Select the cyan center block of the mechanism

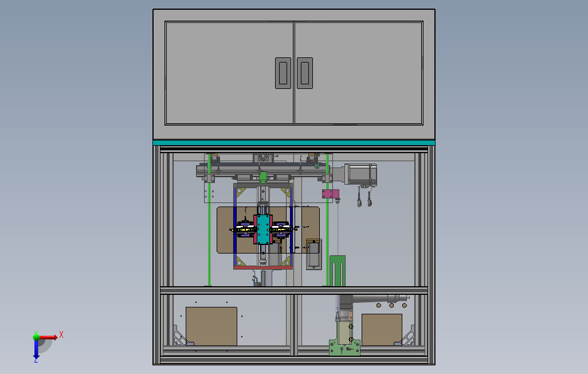tap(262, 229)
